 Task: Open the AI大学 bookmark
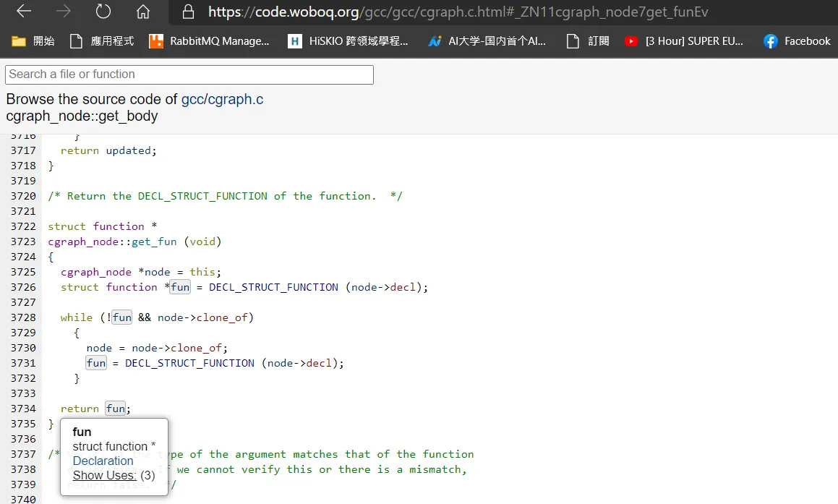click(x=487, y=41)
